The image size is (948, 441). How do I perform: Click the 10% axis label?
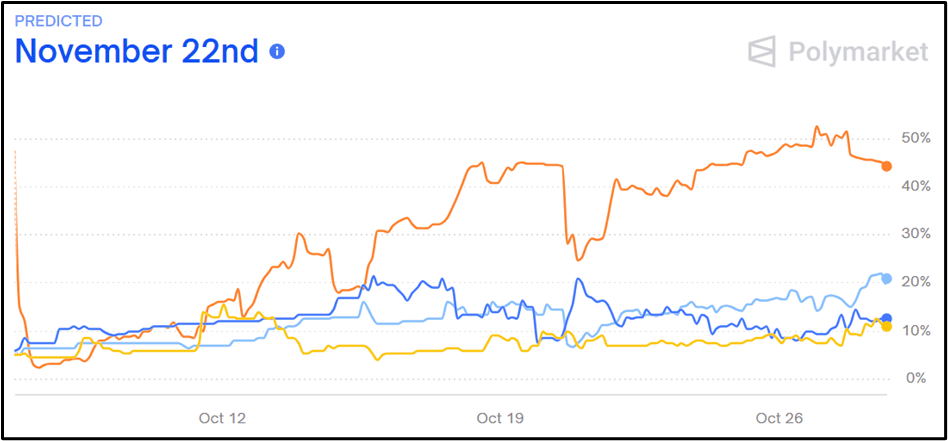918,330
